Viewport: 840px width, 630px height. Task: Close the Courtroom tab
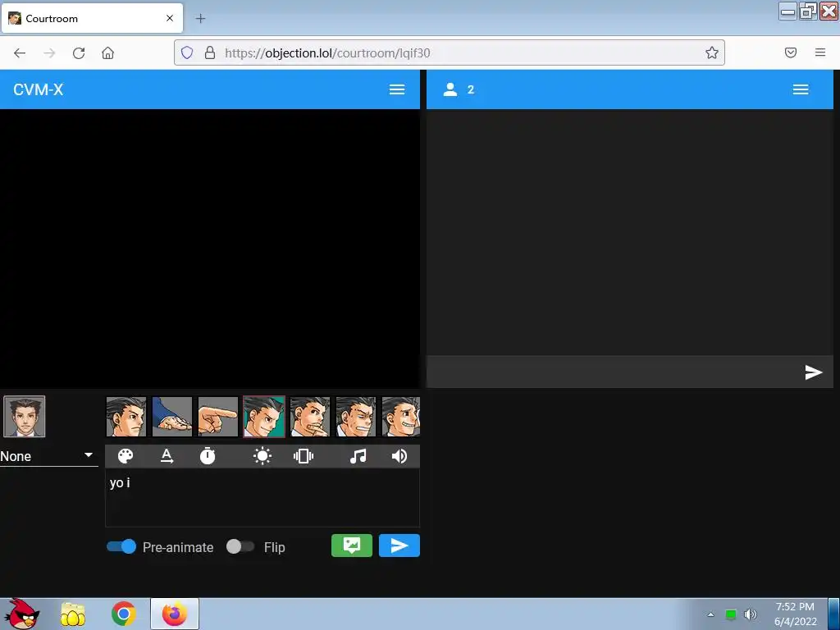click(x=170, y=18)
